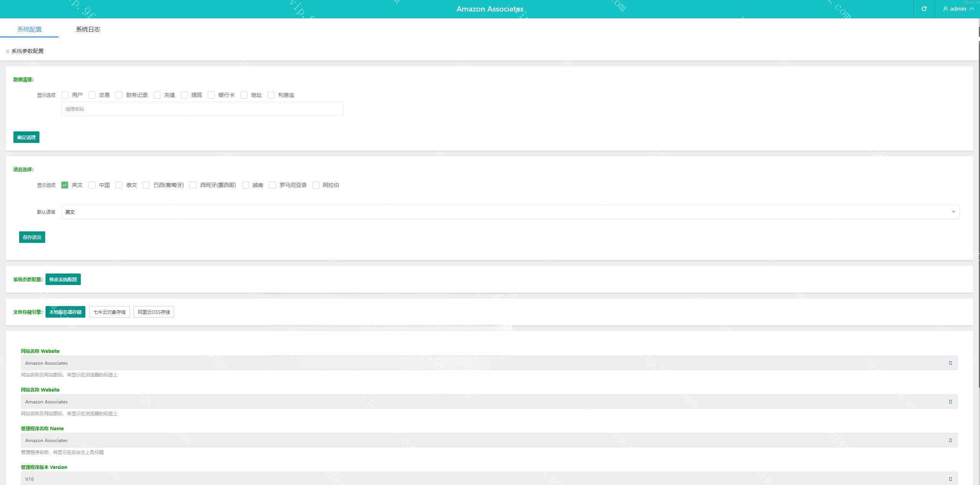
Task: Check the 用户 data cleanup checkbox
Action: (x=65, y=95)
